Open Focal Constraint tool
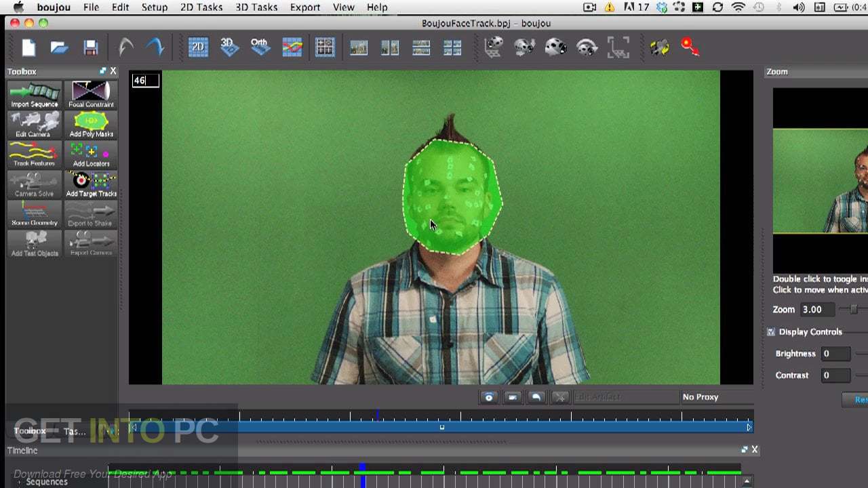This screenshot has height=488, width=868. pyautogui.click(x=91, y=95)
